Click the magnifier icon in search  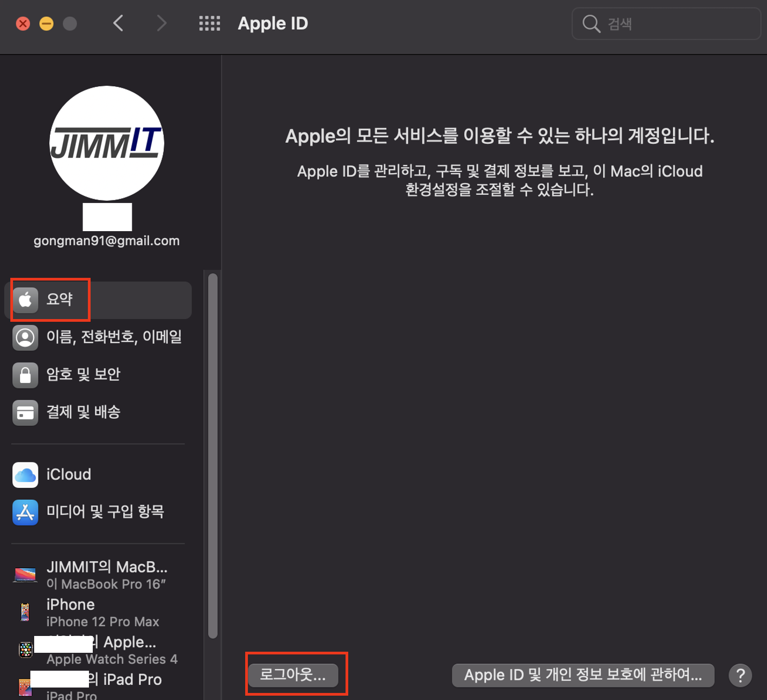point(591,24)
